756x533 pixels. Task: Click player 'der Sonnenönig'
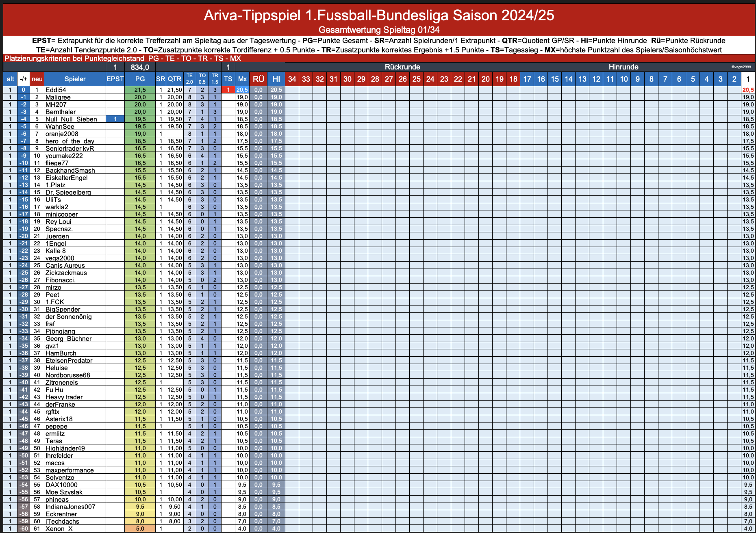[69, 316]
